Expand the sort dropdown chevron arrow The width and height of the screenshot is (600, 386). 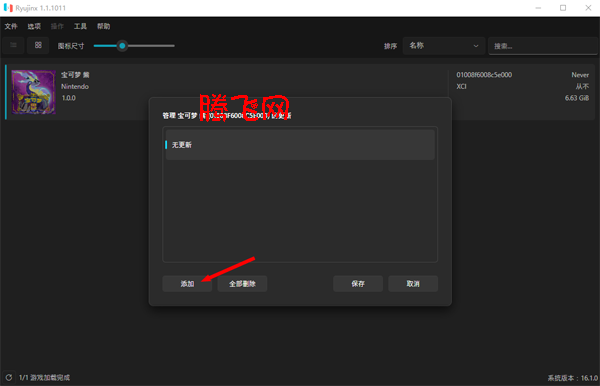[x=476, y=46]
